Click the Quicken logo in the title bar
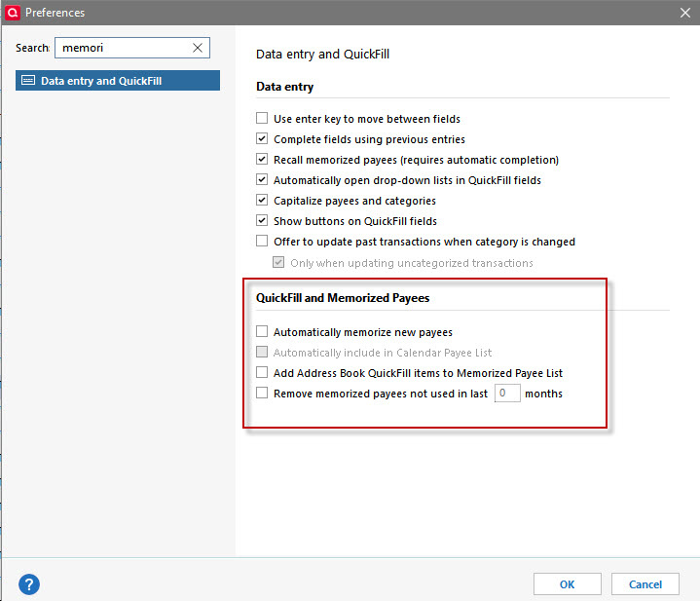700x601 pixels. 12,12
